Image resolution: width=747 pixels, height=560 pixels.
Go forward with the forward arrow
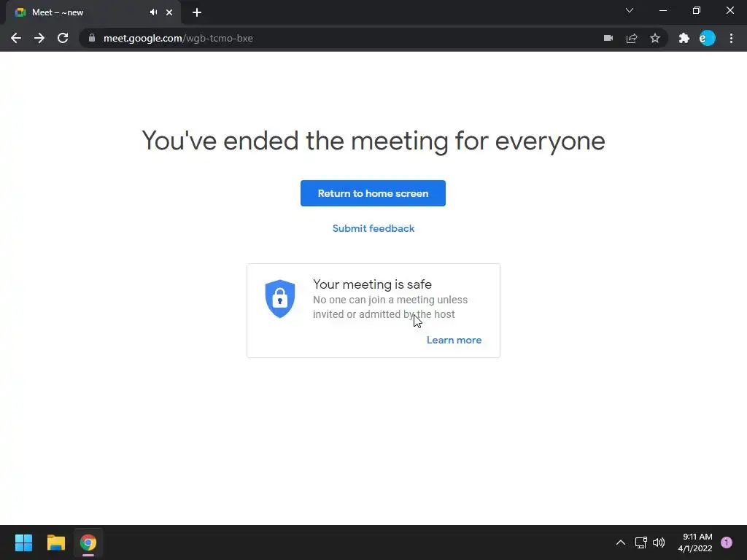[x=39, y=38]
